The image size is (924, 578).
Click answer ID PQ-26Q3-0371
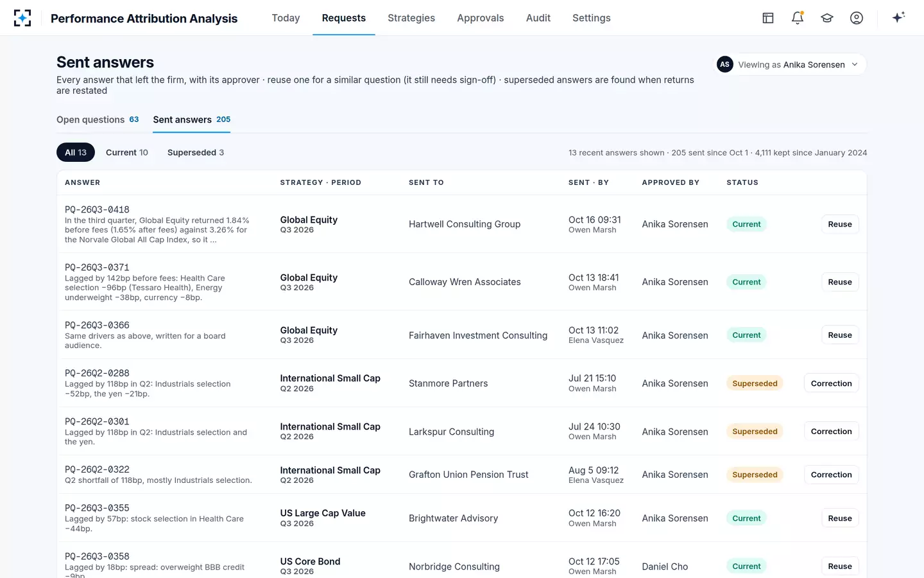97,267
